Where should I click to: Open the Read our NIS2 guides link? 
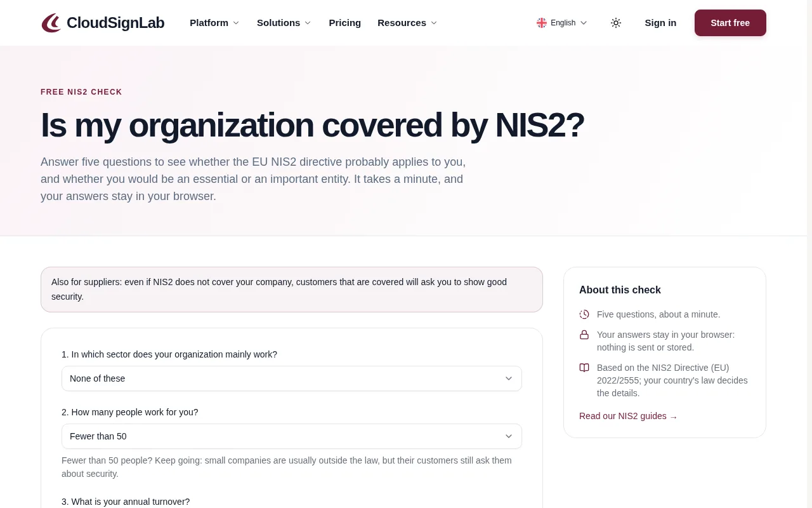(628, 416)
